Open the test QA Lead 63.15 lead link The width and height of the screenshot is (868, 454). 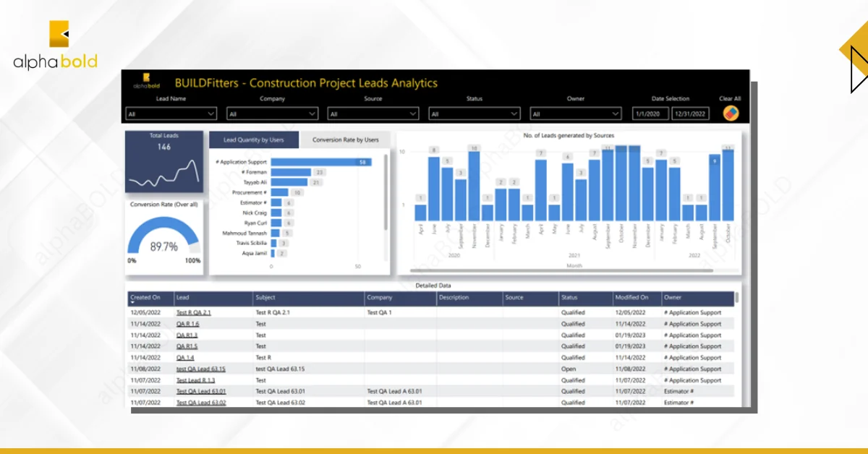(201, 369)
